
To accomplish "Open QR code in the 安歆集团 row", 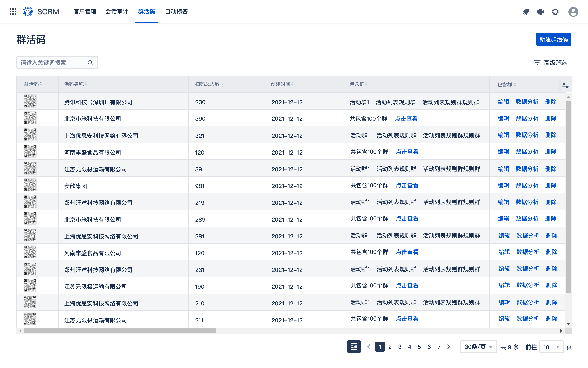I will (x=30, y=185).
